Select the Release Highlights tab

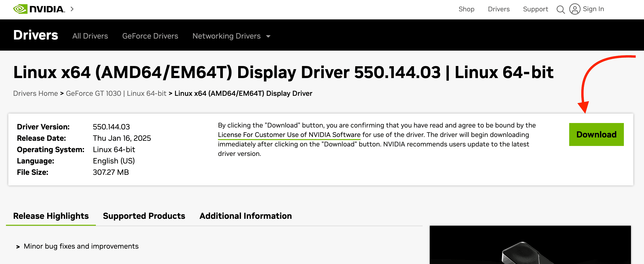[51, 216]
